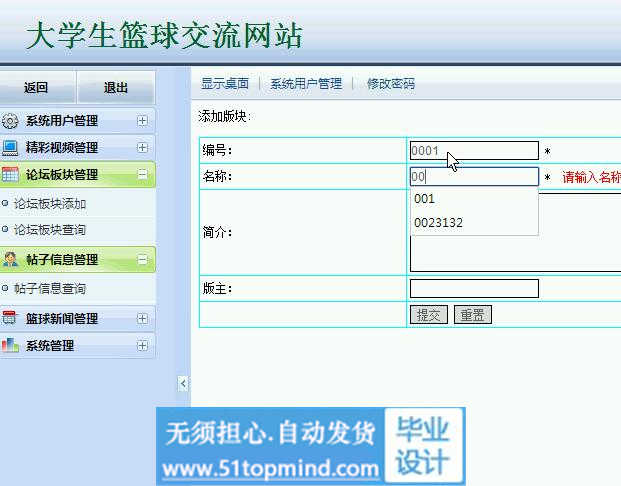The height and width of the screenshot is (486, 621).
Task: Select the 系统管理 sidebar menu header
Action: (x=77, y=345)
